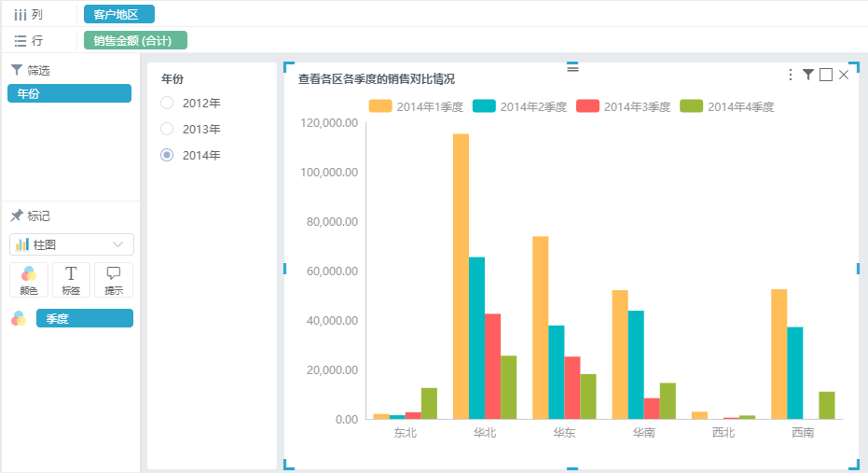This screenshot has height=473, width=868.
Task: Click the 年份 filter pill
Action: tap(69, 93)
